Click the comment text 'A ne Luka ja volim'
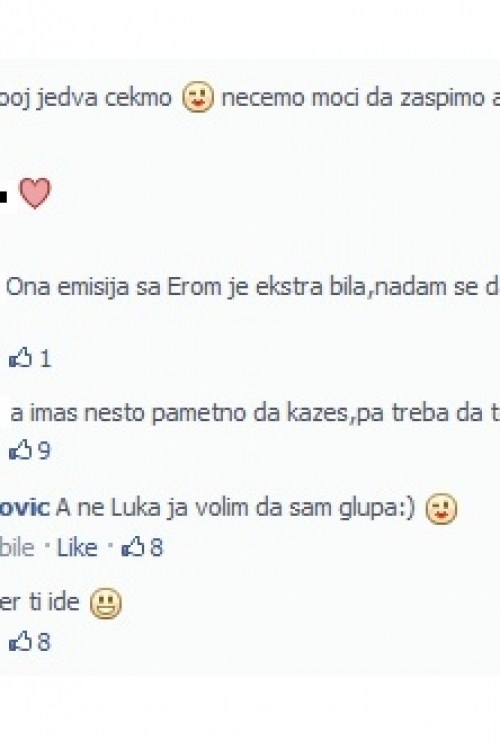 154,508
